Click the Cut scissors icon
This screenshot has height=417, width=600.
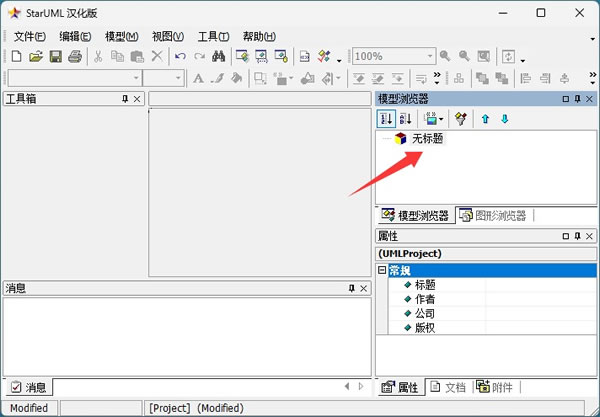pos(98,57)
